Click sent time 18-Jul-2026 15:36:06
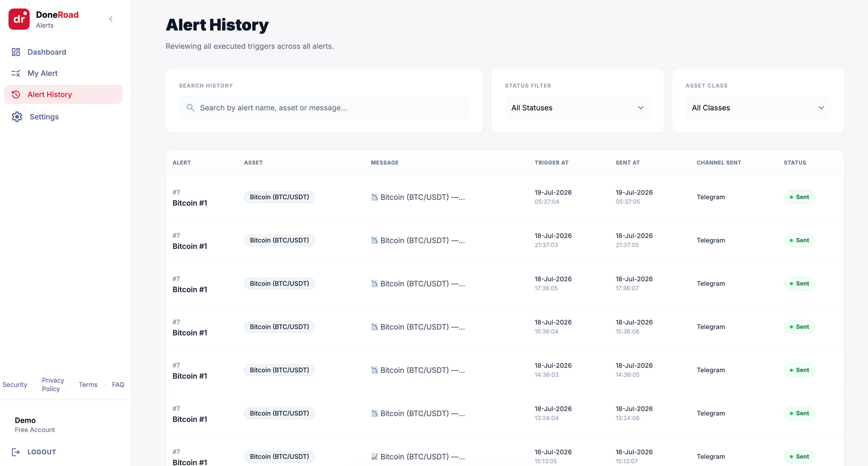Screen dimensions: 868x466 (x=634, y=327)
